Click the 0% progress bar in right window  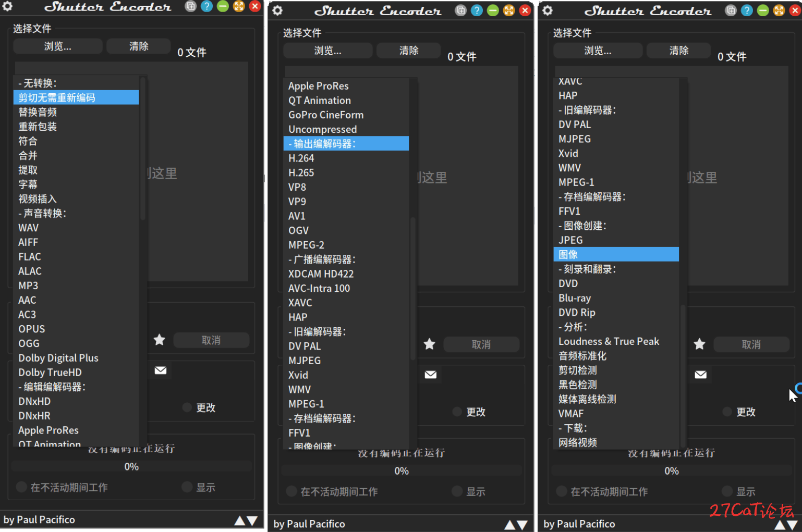672,471
